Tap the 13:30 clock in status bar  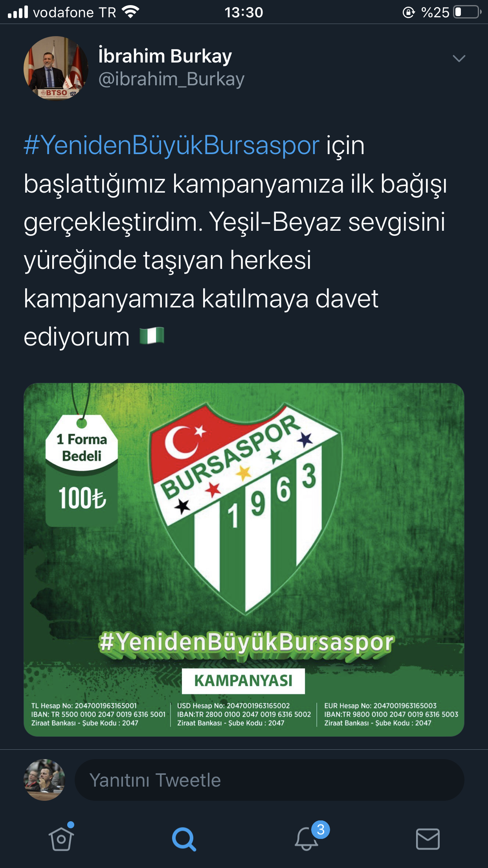tap(244, 13)
